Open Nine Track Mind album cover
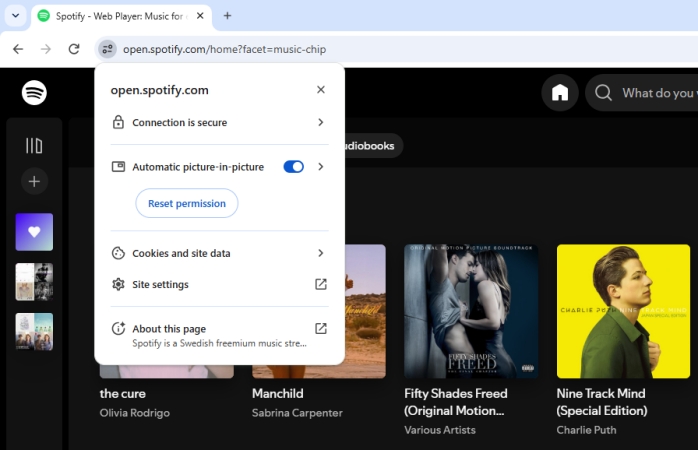The width and height of the screenshot is (698, 450). coord(623,311)
